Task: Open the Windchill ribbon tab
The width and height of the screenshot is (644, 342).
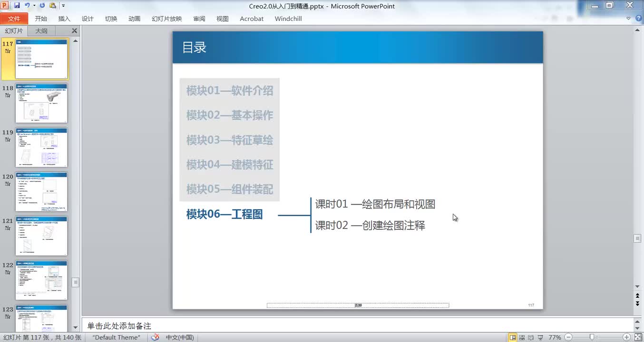Action: pyautogui.click(x=288, y=19)
